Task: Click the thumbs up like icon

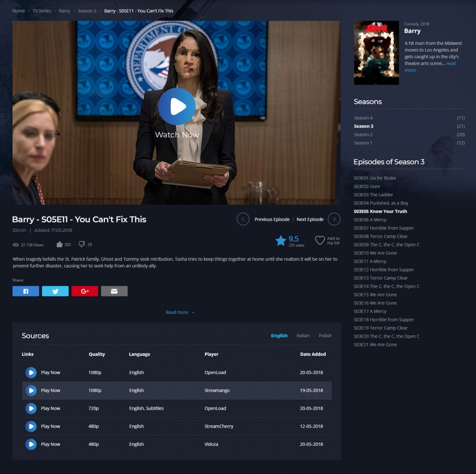Action: [59, 245]
